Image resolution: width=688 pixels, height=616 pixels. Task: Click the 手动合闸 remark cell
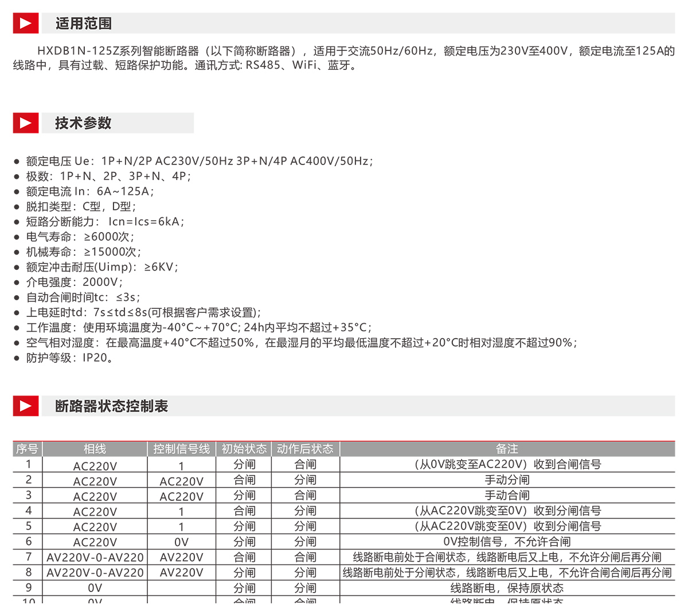coord(507,496)
